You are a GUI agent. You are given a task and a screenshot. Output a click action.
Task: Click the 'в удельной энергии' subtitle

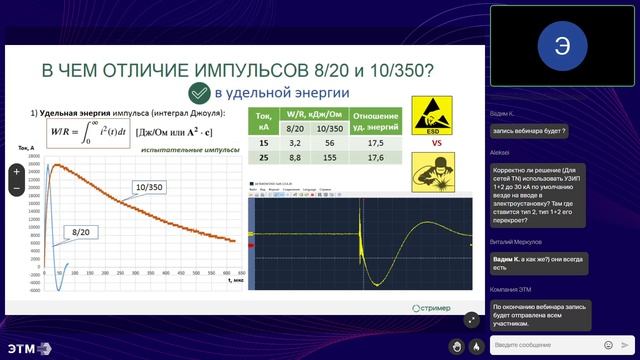click(282, 93)
